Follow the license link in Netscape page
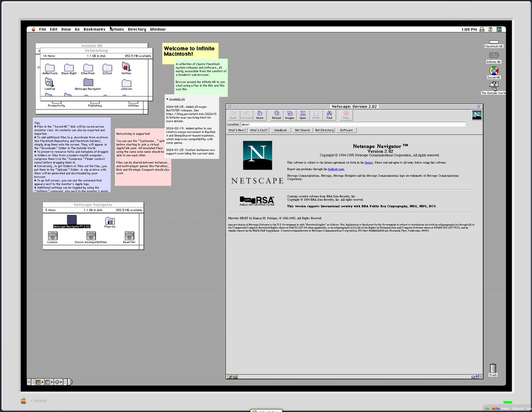Viewport: 532px width, 412px height. pyautogui.click(x=368, y=163)
